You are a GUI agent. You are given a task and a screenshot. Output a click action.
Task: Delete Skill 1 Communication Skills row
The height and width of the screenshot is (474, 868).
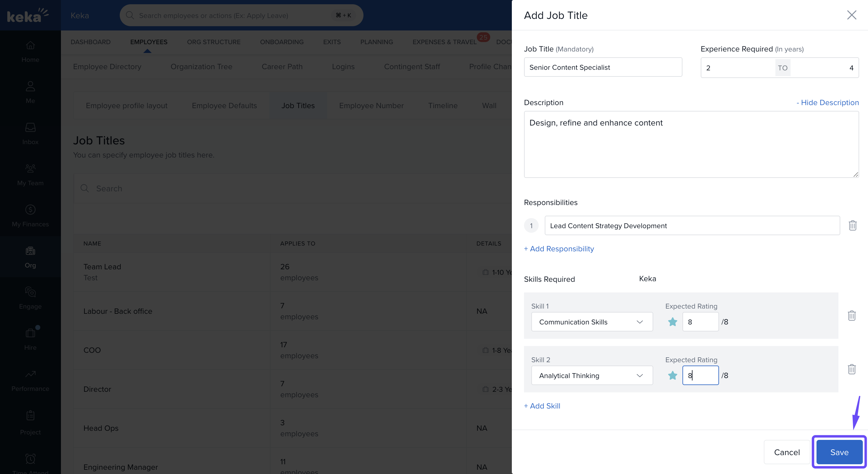pos(852,316)
